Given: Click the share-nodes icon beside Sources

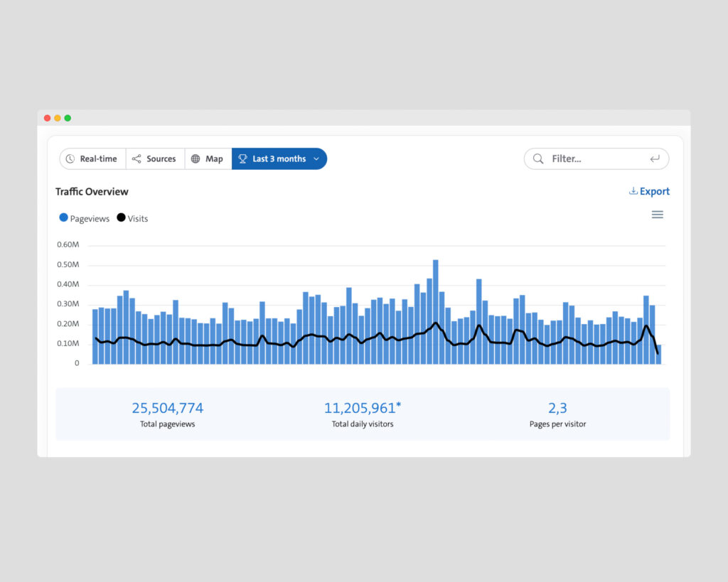Looking at the screenshot, I should 136,159.
